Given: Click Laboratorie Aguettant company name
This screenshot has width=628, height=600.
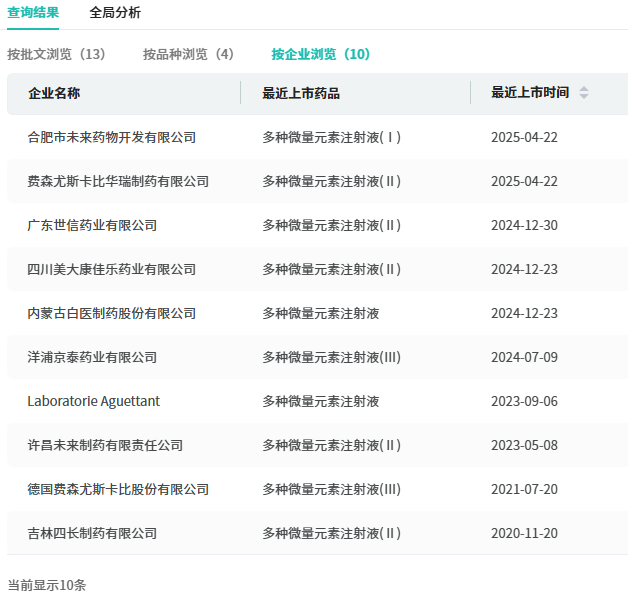Looking at the screenshot, I should point(93,401).
